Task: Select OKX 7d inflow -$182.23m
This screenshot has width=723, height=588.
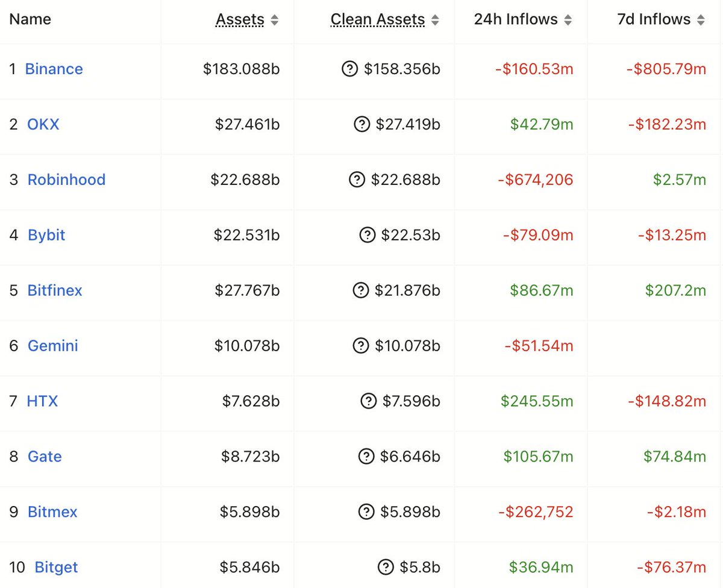Action: tap(667, 124)
